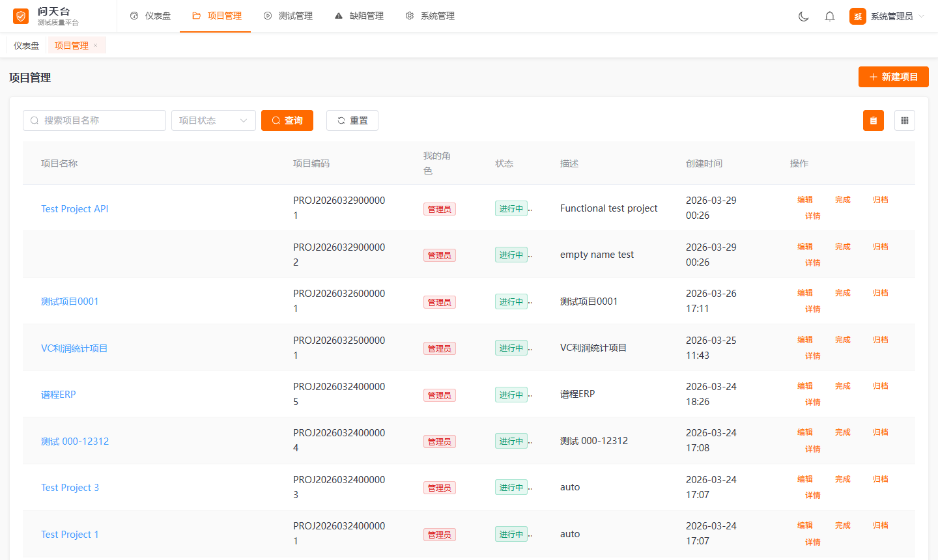The image size is (938, 560).
Task: Click 完成 for 测试项目0001
Action: pyautogui.click(x=843, y=293)
